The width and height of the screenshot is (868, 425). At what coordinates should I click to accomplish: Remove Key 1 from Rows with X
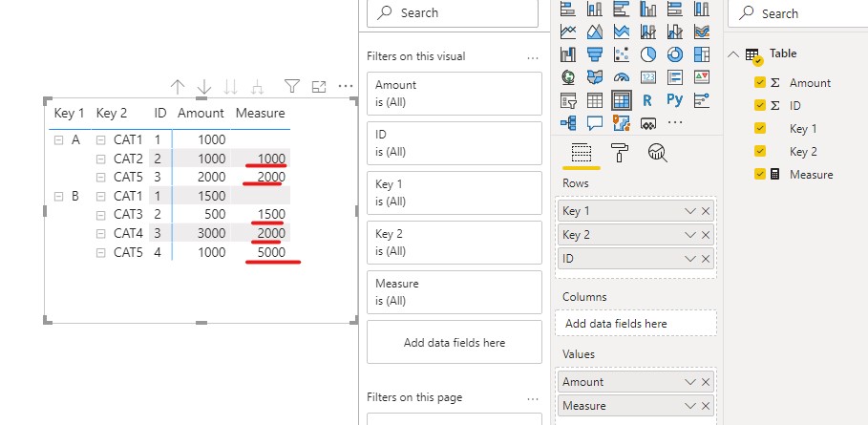click(x=706, y=211)
